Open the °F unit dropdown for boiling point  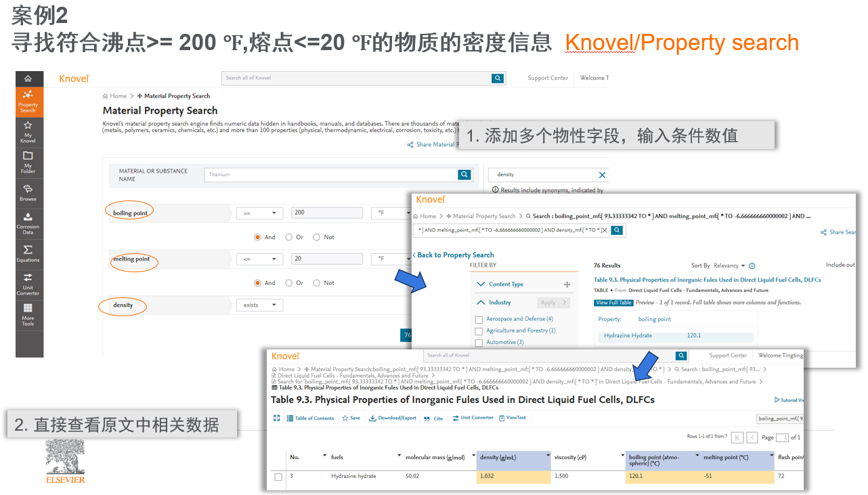(391, 213)
